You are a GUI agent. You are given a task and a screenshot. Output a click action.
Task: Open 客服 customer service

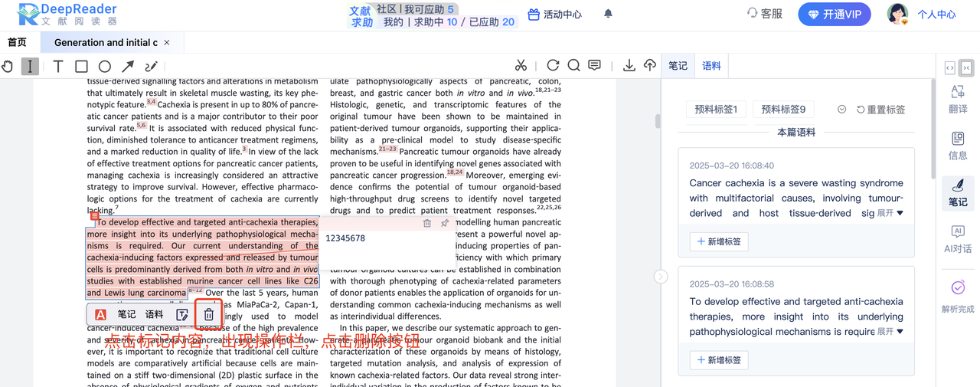pyautogui.click(x=764, y=14)
